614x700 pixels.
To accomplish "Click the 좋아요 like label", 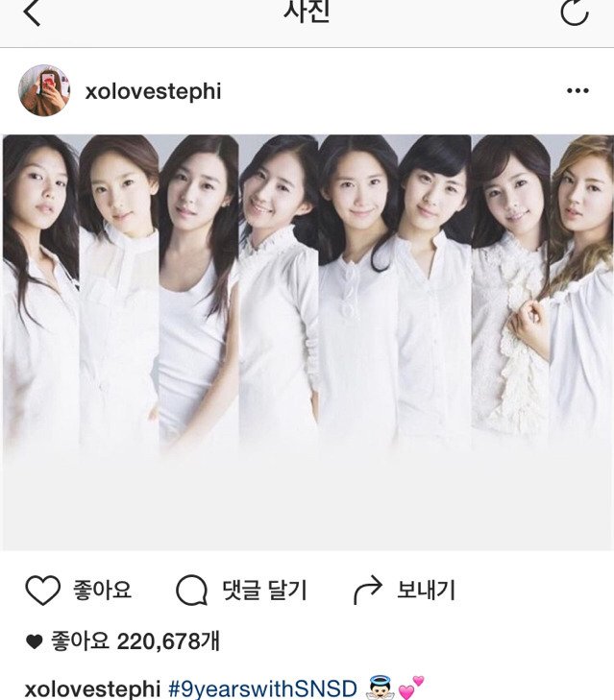I will click(x=102, y=590).
